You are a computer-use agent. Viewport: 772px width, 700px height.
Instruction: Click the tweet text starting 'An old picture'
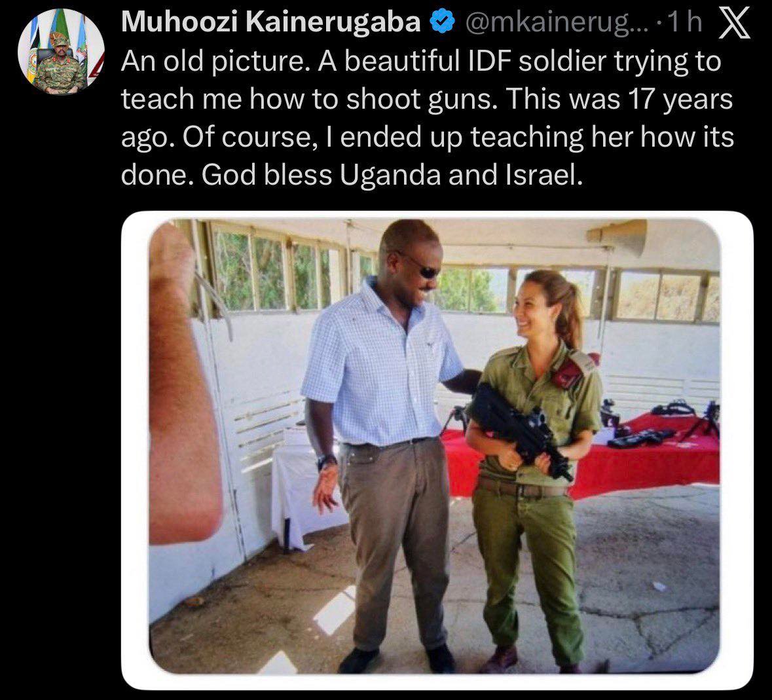428,118
